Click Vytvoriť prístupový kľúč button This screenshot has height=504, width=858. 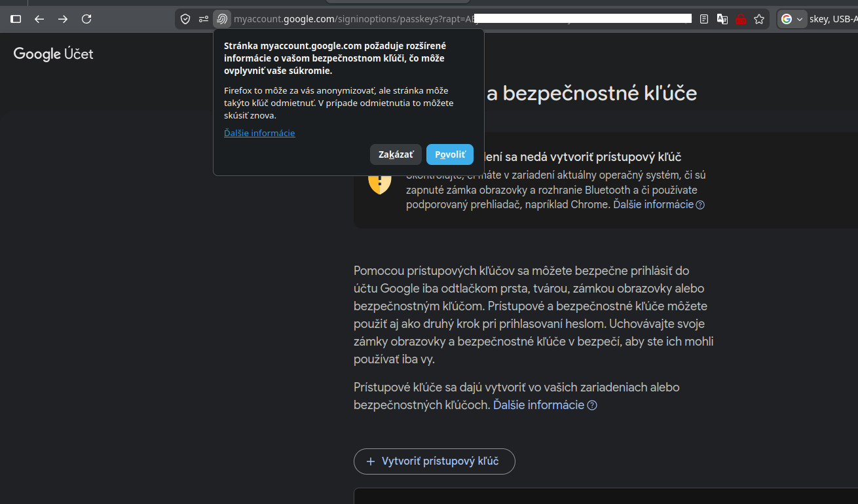coord(434,461)
